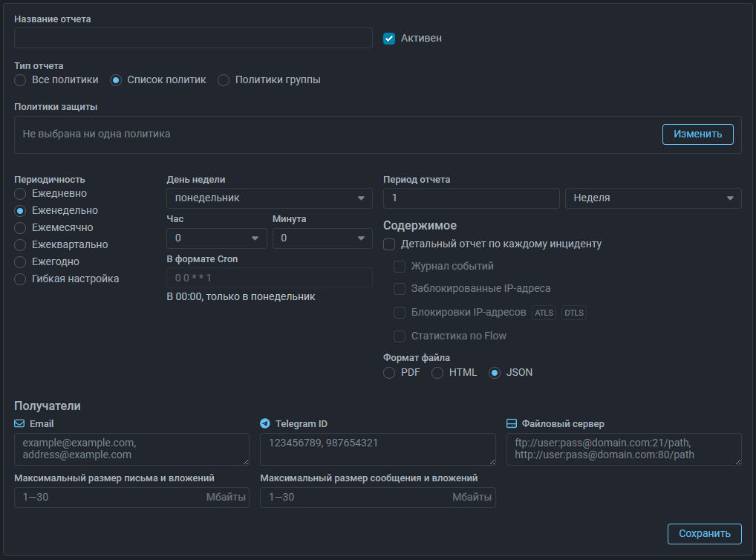Focus the Email recipients text area

(x=131, y=449)
